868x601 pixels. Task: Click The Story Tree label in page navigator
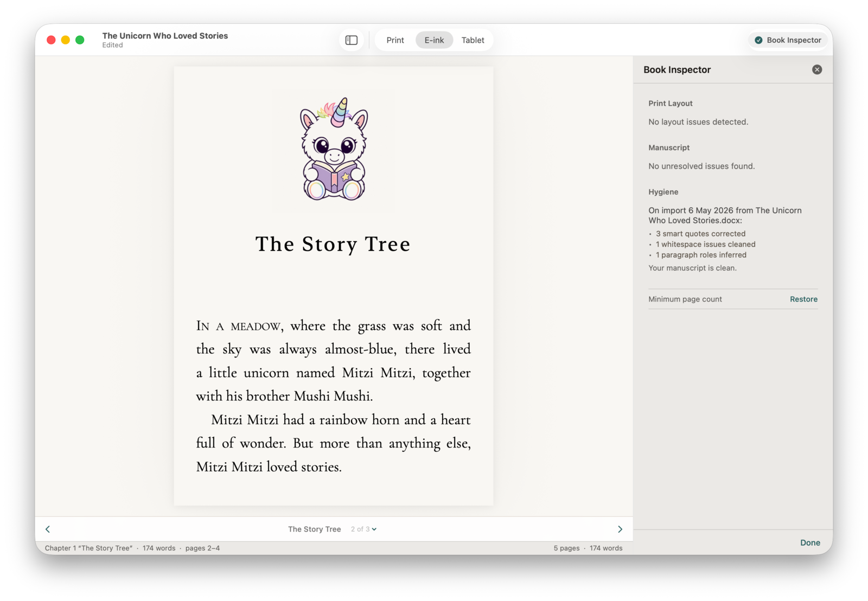pyautogui.click(x=314, y=529)
